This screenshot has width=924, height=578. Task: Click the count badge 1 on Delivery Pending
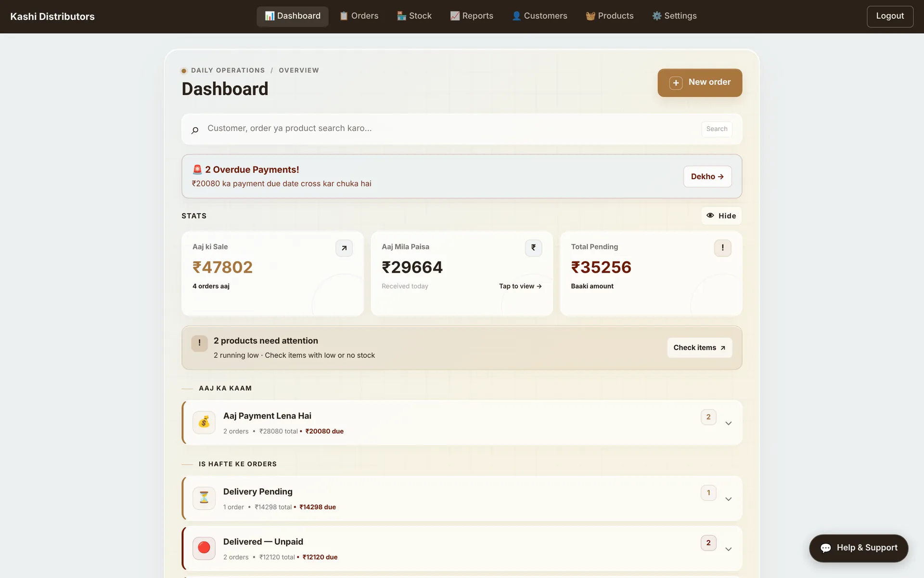[708, 493]
